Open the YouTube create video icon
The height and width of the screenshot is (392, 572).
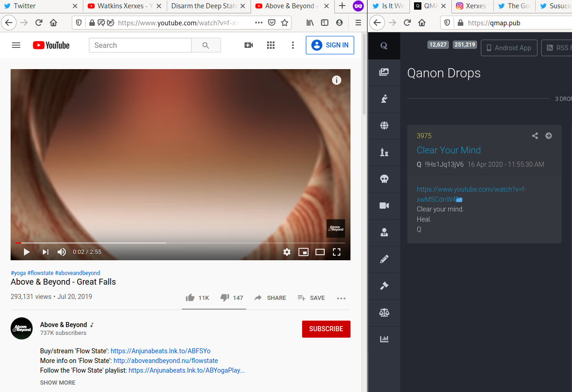coord(249,45)
